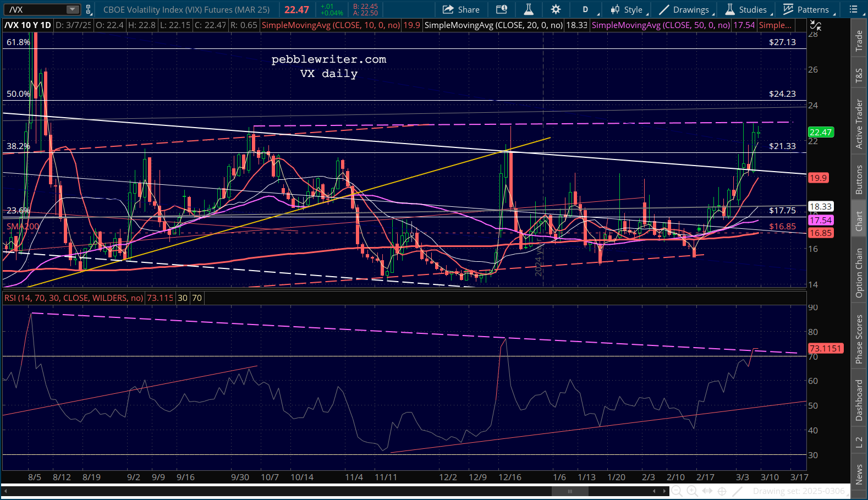Open the /VX symbol dropdown arrow
The width and height of the screenshot is (868, 500).
[73, 9]
